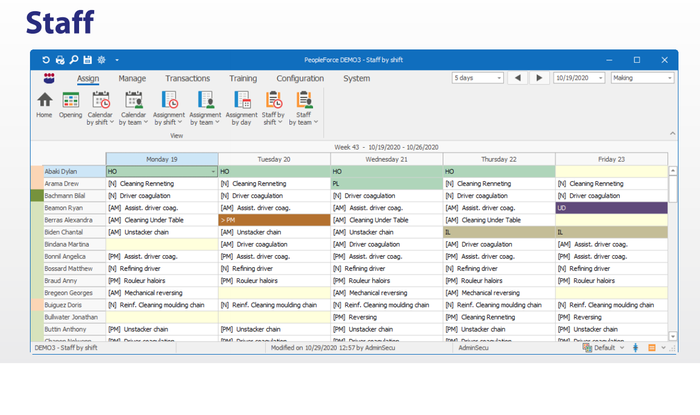The image size is (700, 415).
Task: Expand the arrow next to orange status icon
Action: click(663, 348)
